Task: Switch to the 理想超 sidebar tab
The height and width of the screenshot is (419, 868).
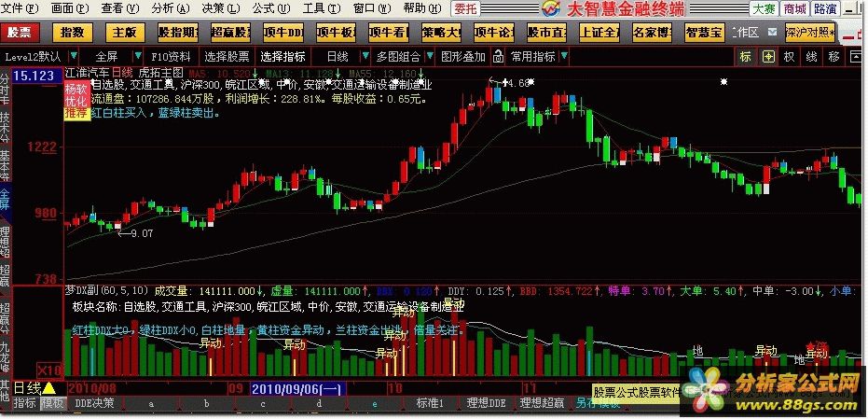Action: pos(5,241)
